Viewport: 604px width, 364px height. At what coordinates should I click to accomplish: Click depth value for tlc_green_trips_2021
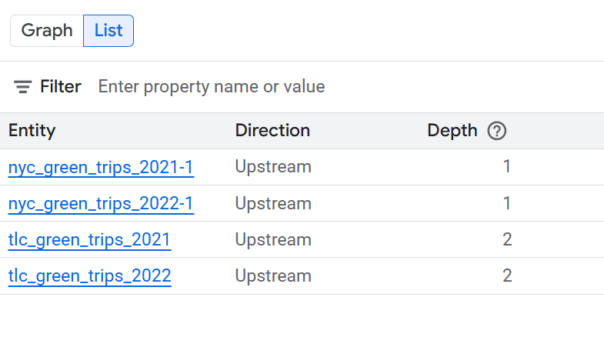(x=506, y=240)
